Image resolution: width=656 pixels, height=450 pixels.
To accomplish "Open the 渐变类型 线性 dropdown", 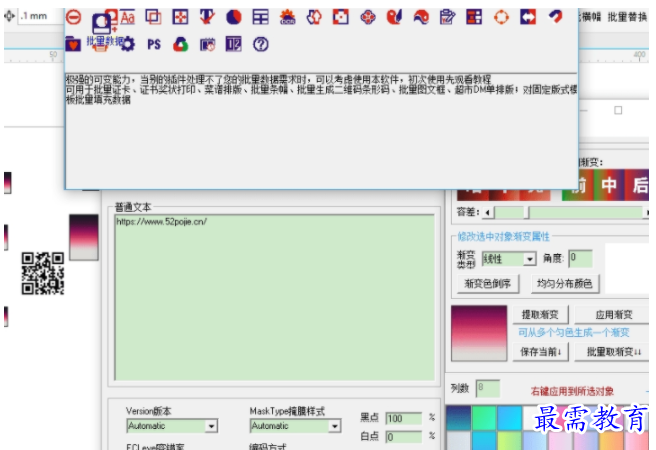I will (509, 259).
